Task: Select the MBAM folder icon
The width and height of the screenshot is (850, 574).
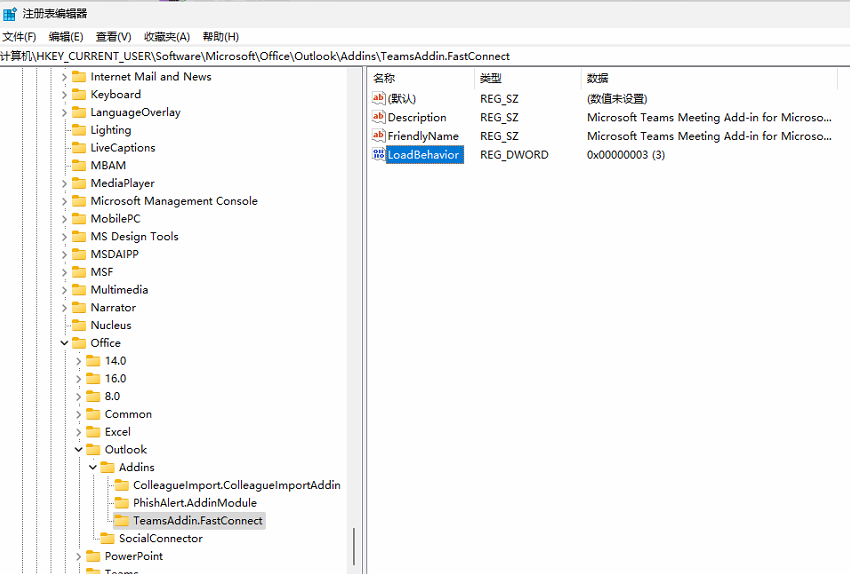Action: (79, 165)
